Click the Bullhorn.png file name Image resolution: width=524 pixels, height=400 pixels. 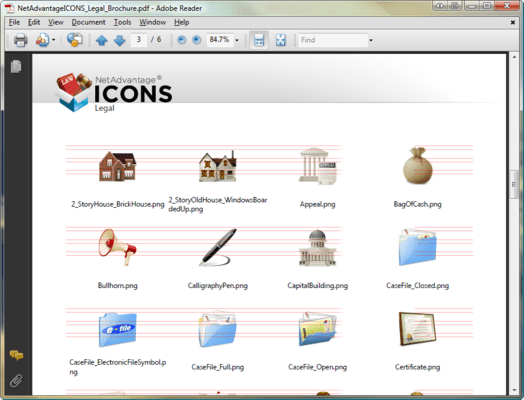tap(118, 286)
